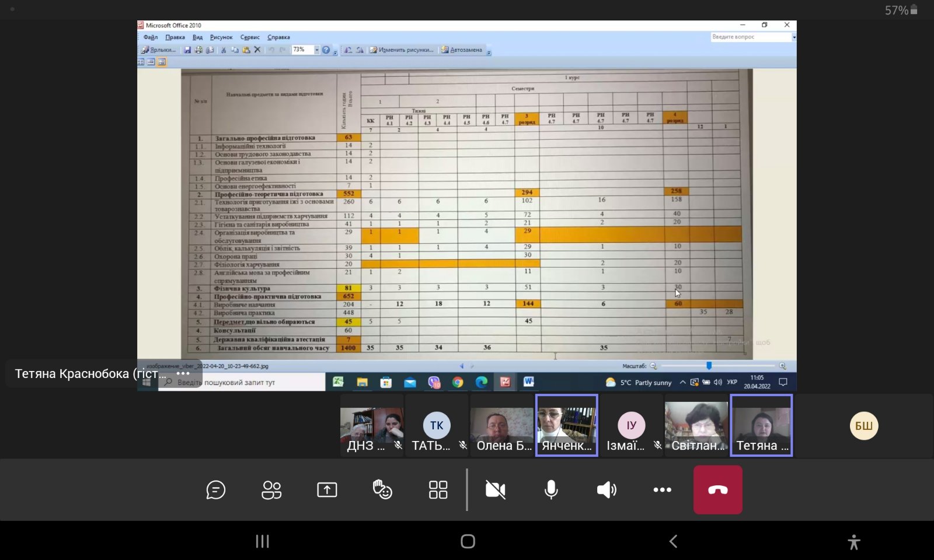Click the Автозамена button
Screen dimensions: 934x560
point(462,50)
